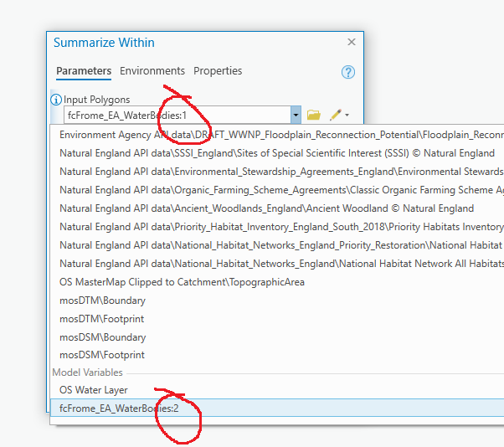This screenshot has width=504, height=447.
Task: Select the SSSI_England layer entry
Action: pos(277,153)
